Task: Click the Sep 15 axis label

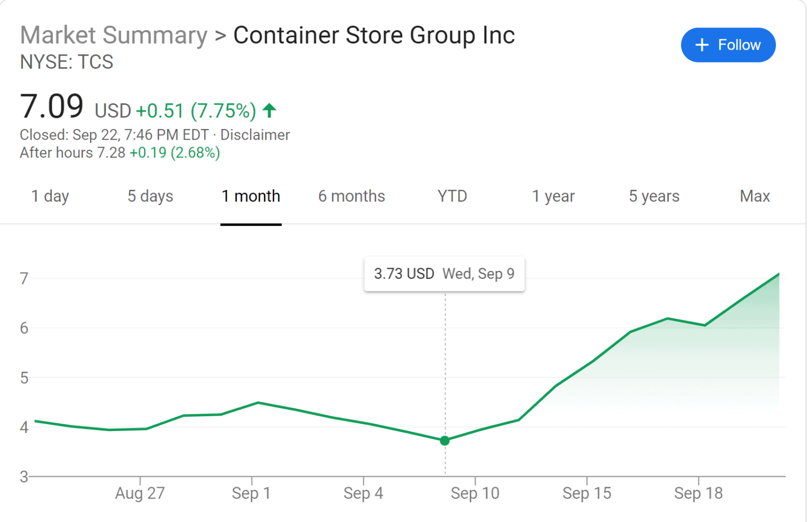Action: 586,493
